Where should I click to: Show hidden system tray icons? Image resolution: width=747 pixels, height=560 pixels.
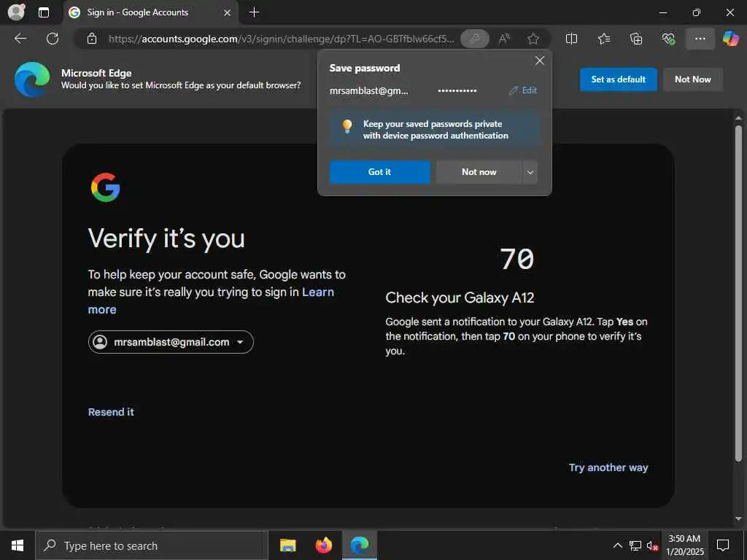tap(617, 545)
